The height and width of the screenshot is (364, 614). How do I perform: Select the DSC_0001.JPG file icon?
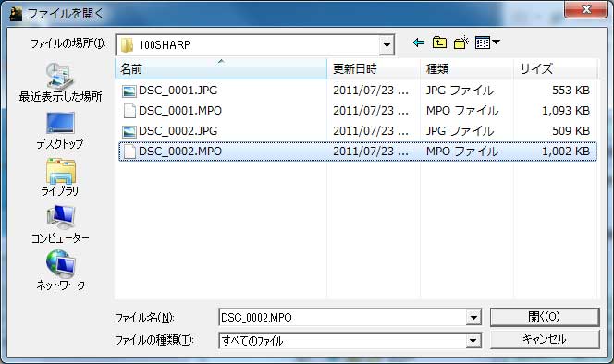tap(129, 91)
